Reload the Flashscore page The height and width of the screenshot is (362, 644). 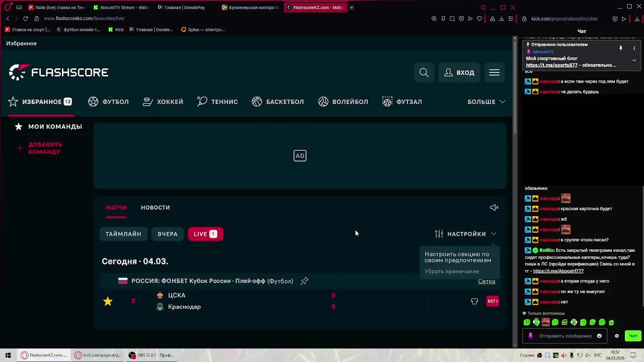(x=26, y=19)
